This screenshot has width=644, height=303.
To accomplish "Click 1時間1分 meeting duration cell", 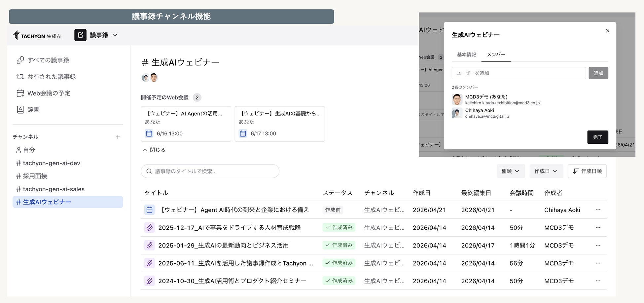I will pos(522,246).
